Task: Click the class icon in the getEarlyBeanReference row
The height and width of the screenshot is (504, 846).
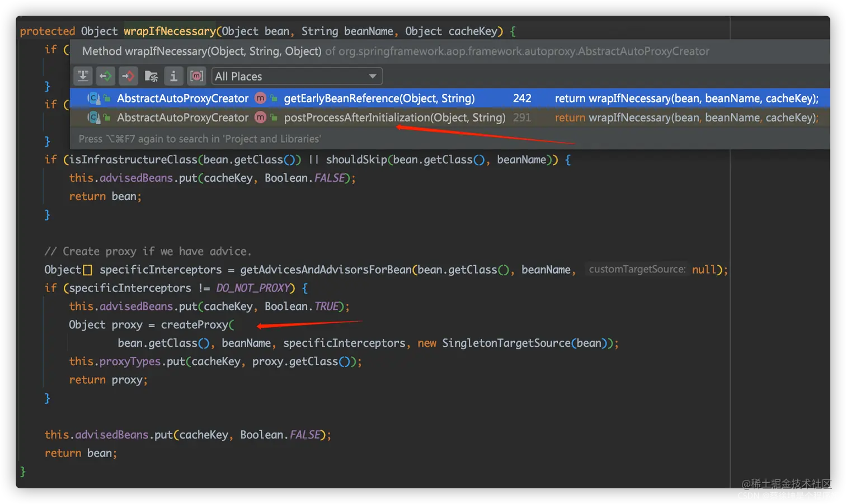Action: click(93, 98)
